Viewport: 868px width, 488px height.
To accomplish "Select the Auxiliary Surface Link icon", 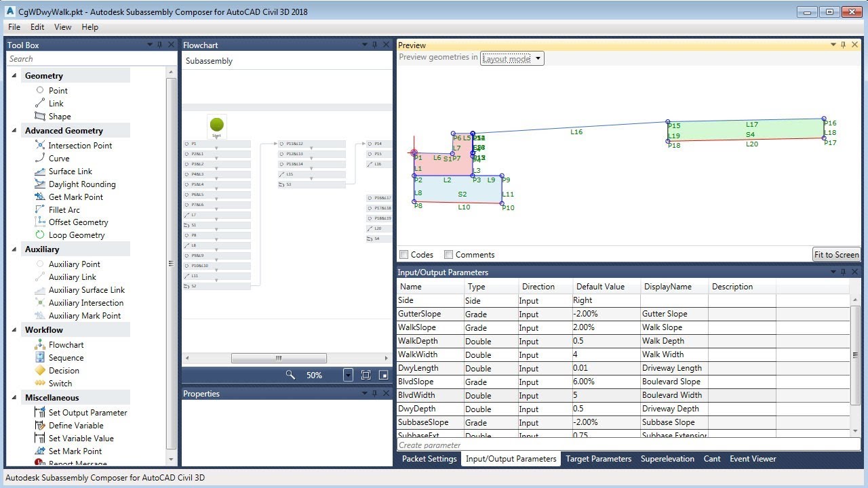I will 40,289.
